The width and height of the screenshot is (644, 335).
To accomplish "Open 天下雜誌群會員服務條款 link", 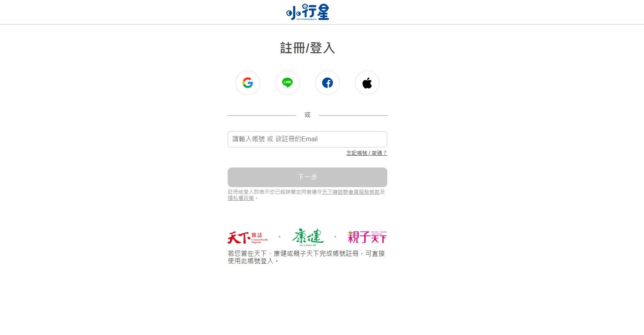I will pyautogui.click(x=350, y=192).
